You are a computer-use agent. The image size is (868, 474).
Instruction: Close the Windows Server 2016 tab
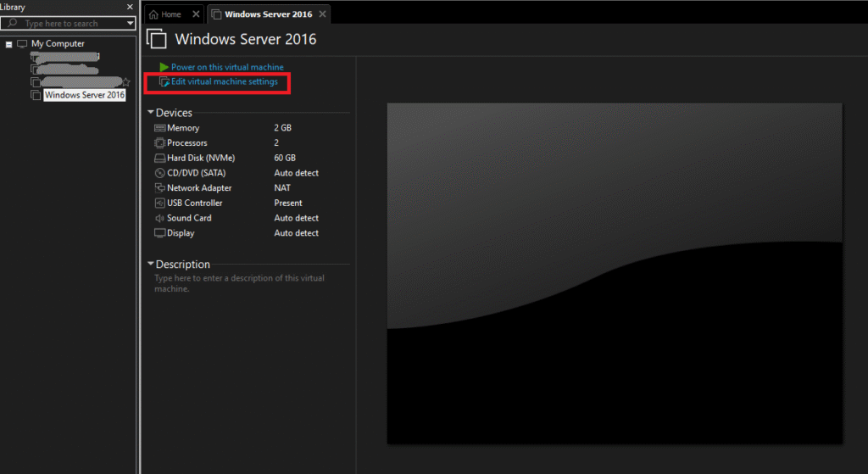tap(323, 14)
